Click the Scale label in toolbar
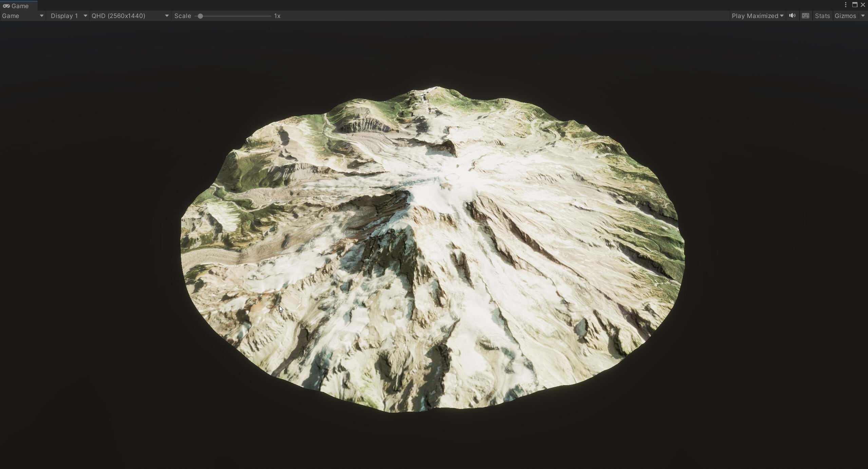 pos(183,16)
